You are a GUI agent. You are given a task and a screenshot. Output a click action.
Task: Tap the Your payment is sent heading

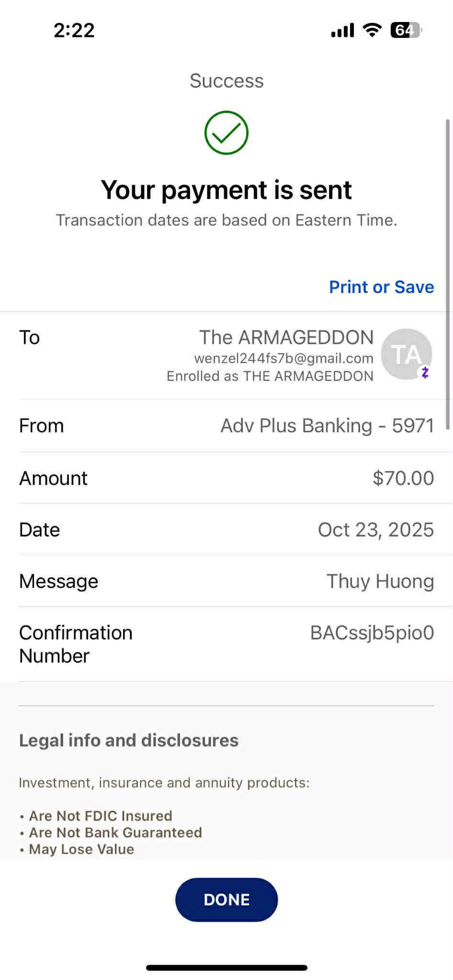pyautogui.click(x=226, y=190)
